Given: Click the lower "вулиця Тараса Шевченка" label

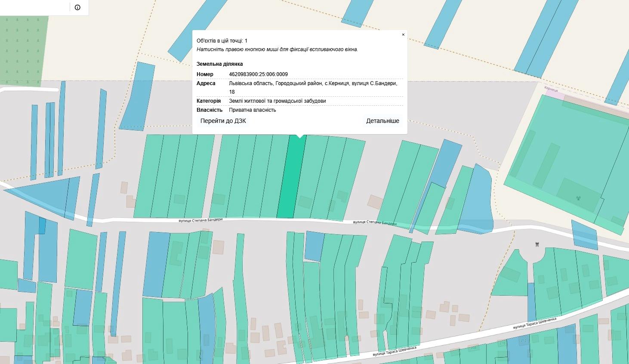Looking at the screenshot, I should point(395,351).
